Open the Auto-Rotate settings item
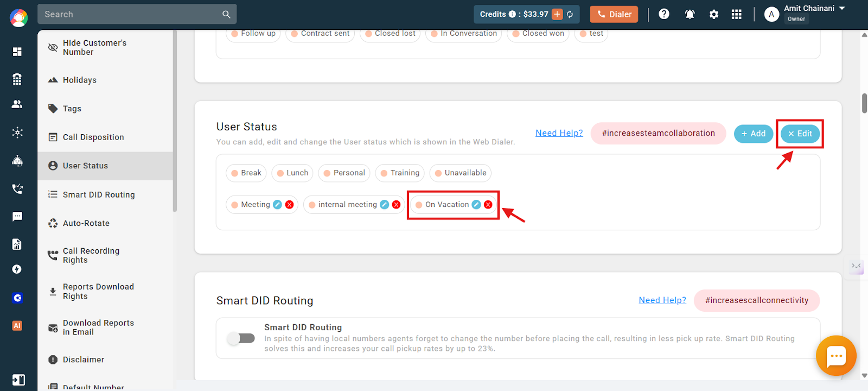Image resolution: width=868 pixels, height=391 pixels. (x=105, y=223)
